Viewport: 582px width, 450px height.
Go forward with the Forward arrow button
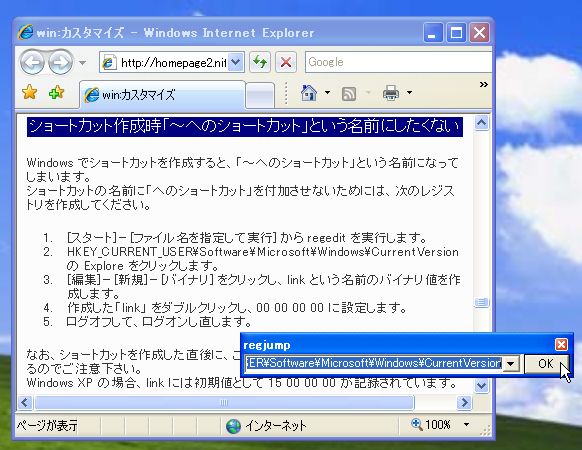click(x=61, y=62)
